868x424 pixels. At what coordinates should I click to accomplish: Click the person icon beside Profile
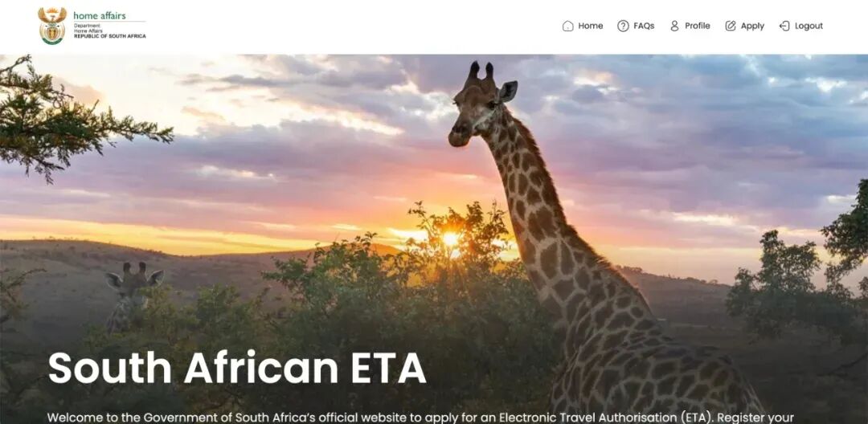(x=674, y=26)
